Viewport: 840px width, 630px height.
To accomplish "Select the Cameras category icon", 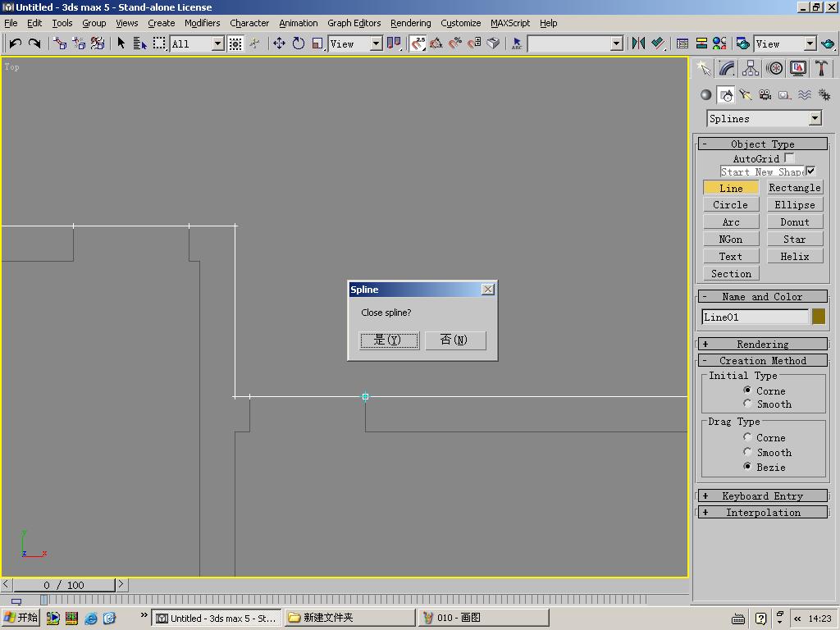I will (x=765, y=95).
